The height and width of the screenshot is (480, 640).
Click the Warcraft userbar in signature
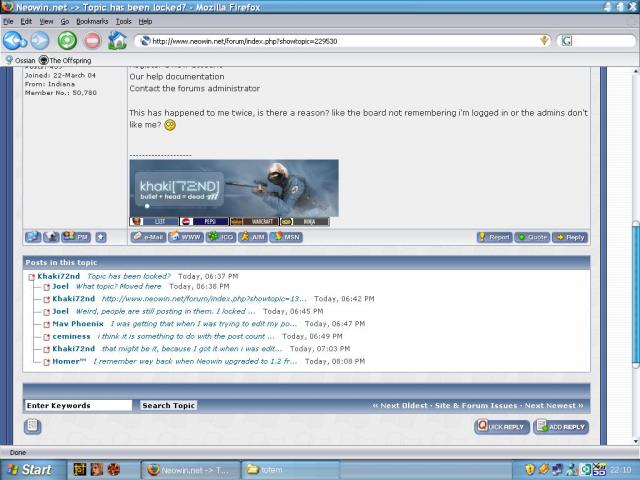[254, 221]
